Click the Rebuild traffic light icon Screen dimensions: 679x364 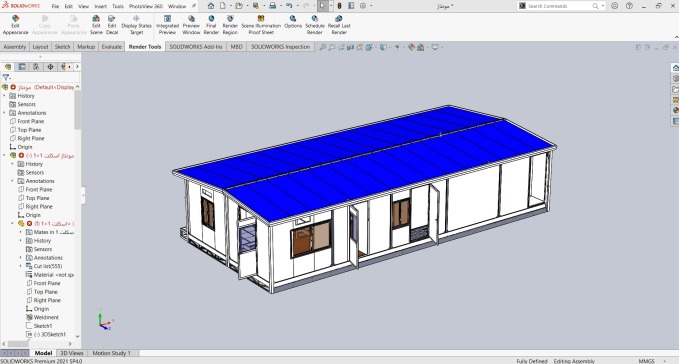(x=340, y=6)
